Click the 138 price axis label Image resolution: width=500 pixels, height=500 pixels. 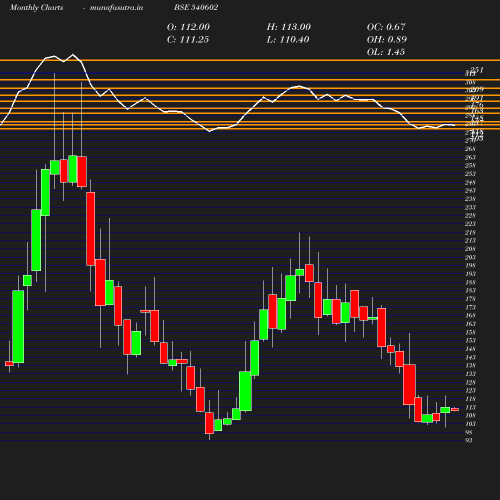pyautogui.click(x=470, y=365)
